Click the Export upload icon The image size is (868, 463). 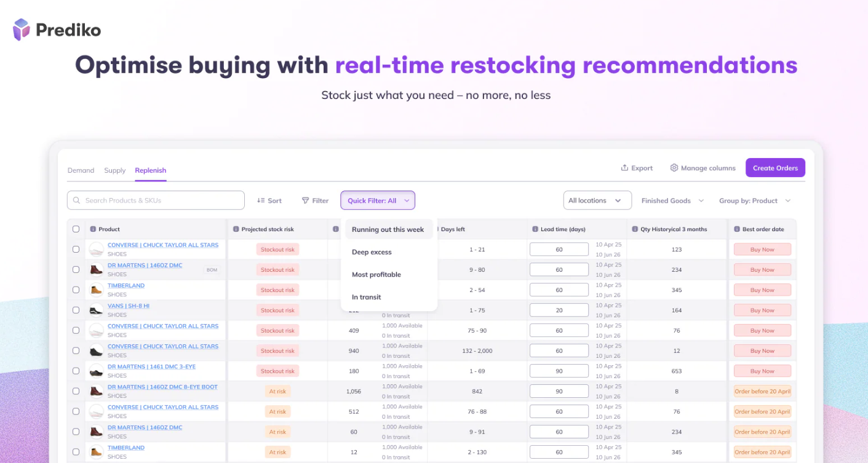click(624, 168)
